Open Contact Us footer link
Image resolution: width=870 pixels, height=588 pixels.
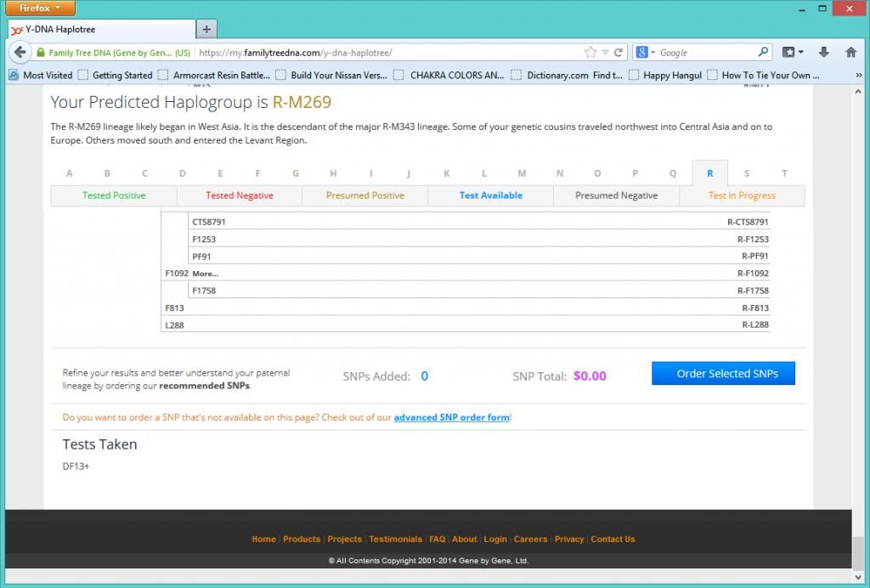pyautogui.click(x=613, y=540)
